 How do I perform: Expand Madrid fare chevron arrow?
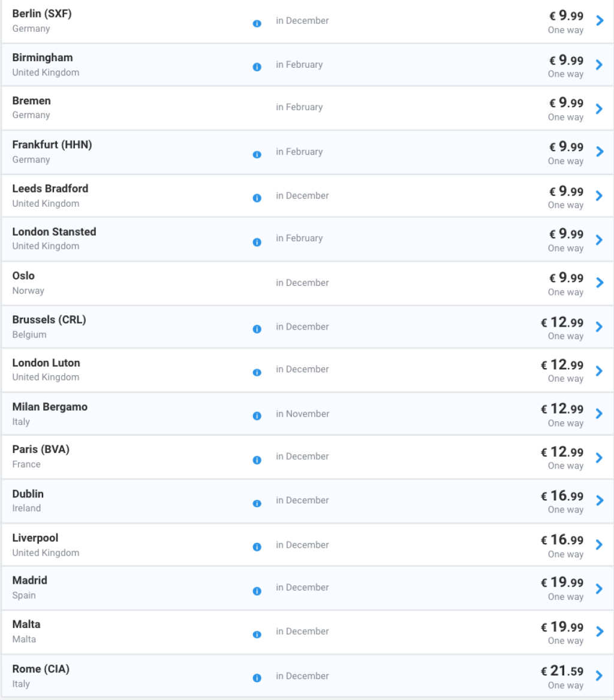[x=599, y=589]
